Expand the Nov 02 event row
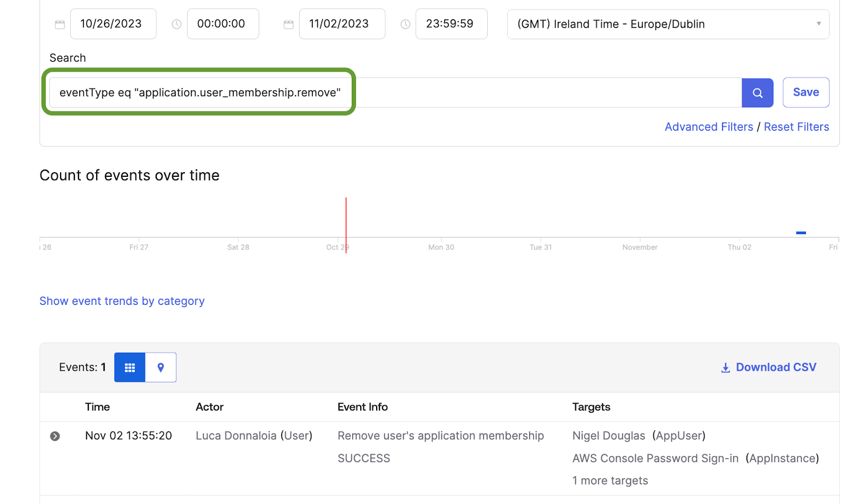The image size is (850, 504). tap(55, 436)
